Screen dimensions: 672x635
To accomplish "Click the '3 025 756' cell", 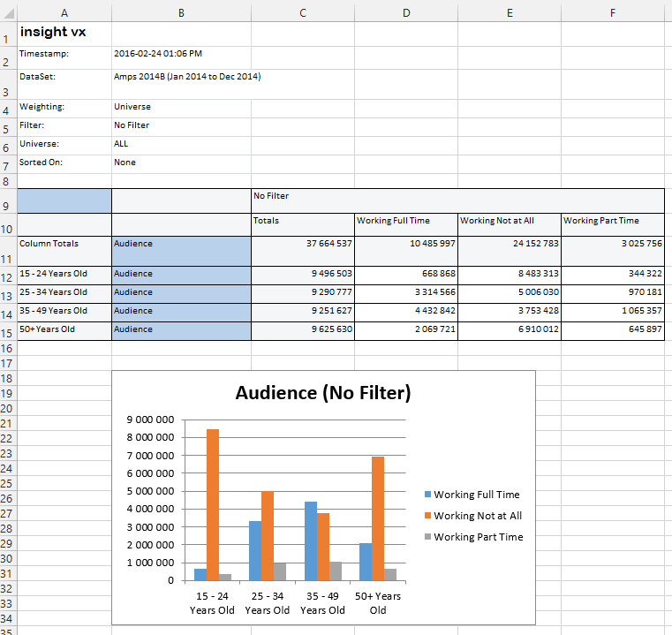I will coord(613,251).
